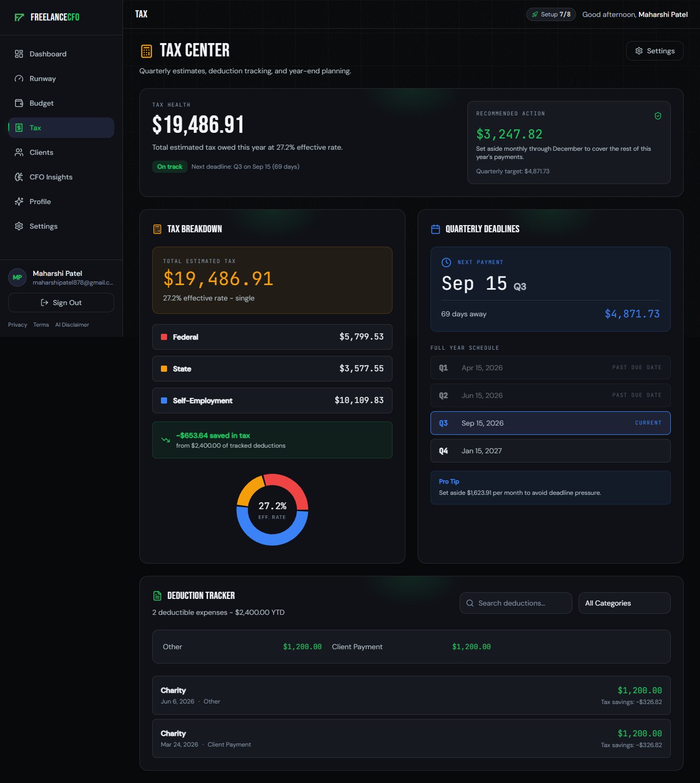Click the Search deductions field
The image size is (700, 783).
click(x=516, y=603)
